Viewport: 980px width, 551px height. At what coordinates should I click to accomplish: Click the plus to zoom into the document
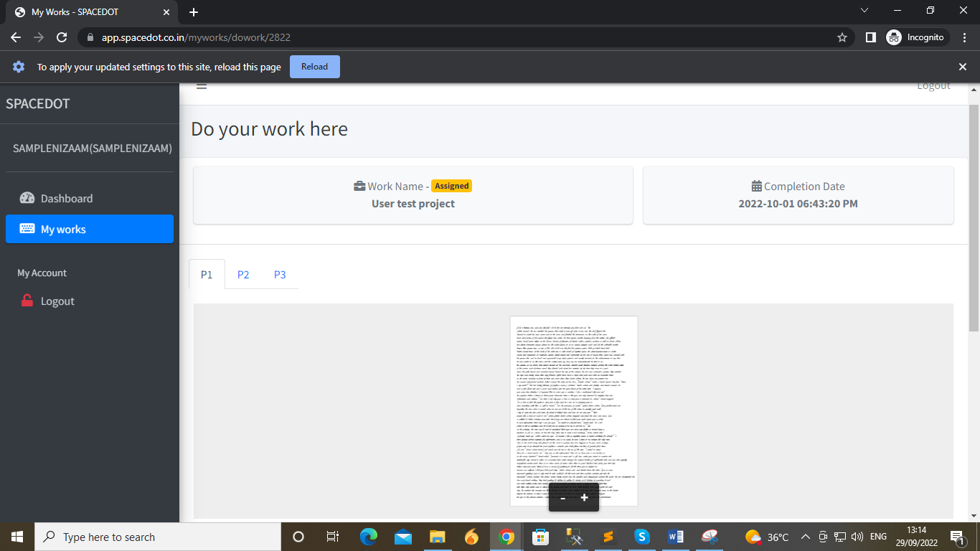point(585,497)
